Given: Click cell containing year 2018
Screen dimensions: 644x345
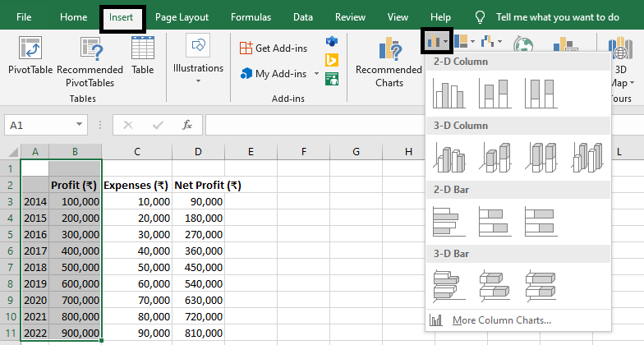Looking at the screenshot, I should click(x=34, y=268).
